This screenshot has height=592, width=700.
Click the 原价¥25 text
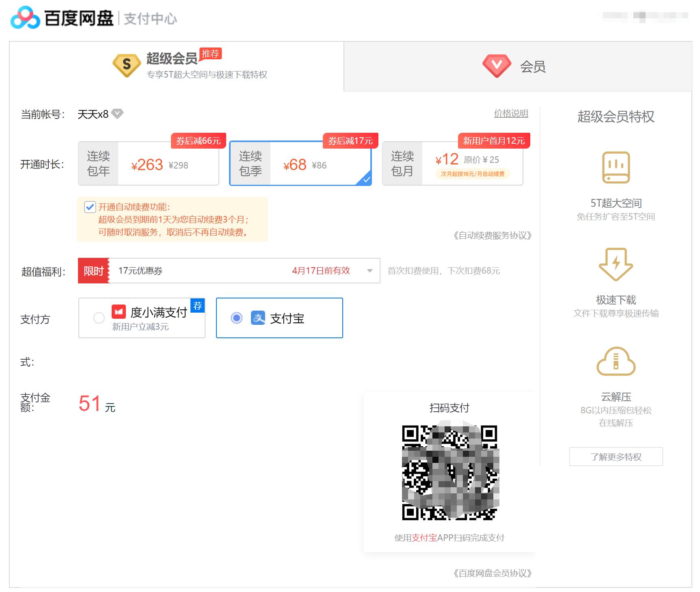pyautogui.click(x=481, y=160)
